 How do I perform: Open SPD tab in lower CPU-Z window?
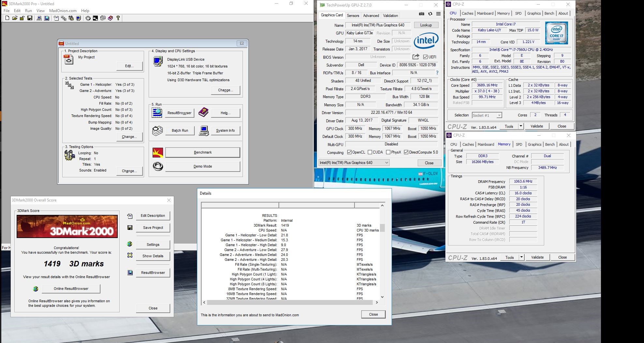pos(519,144)
